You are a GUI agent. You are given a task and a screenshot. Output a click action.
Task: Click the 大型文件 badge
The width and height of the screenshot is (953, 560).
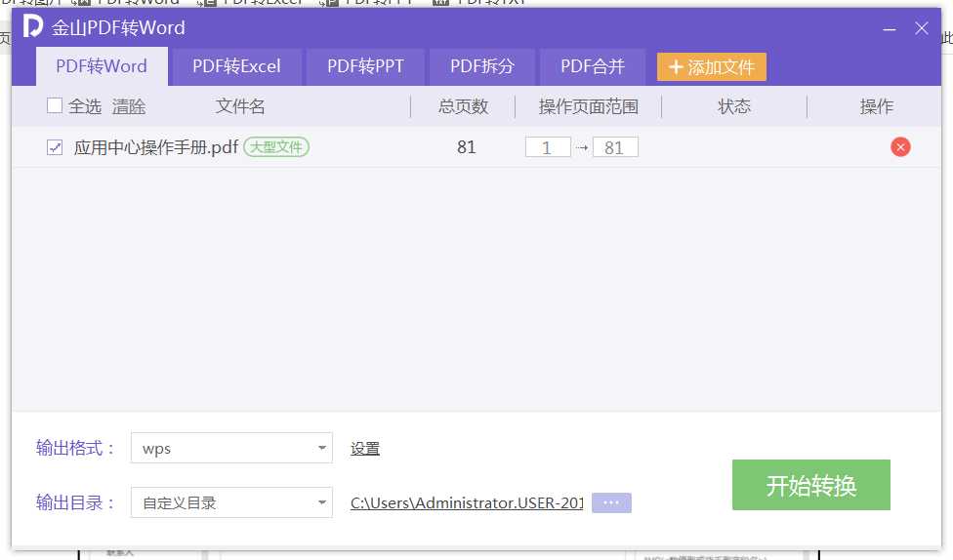click(276, 147)
